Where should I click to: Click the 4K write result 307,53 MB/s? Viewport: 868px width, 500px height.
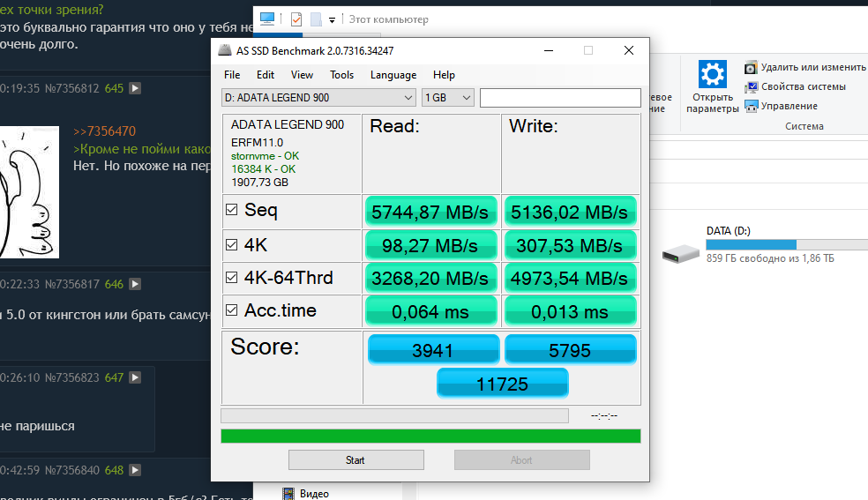pos(570,245)
